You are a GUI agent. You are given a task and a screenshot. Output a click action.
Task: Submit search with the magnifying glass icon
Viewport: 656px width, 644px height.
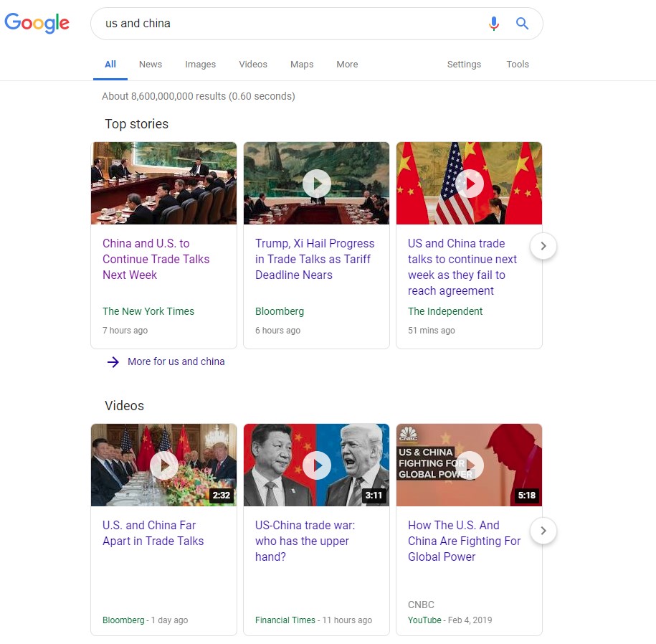point(522,24)
